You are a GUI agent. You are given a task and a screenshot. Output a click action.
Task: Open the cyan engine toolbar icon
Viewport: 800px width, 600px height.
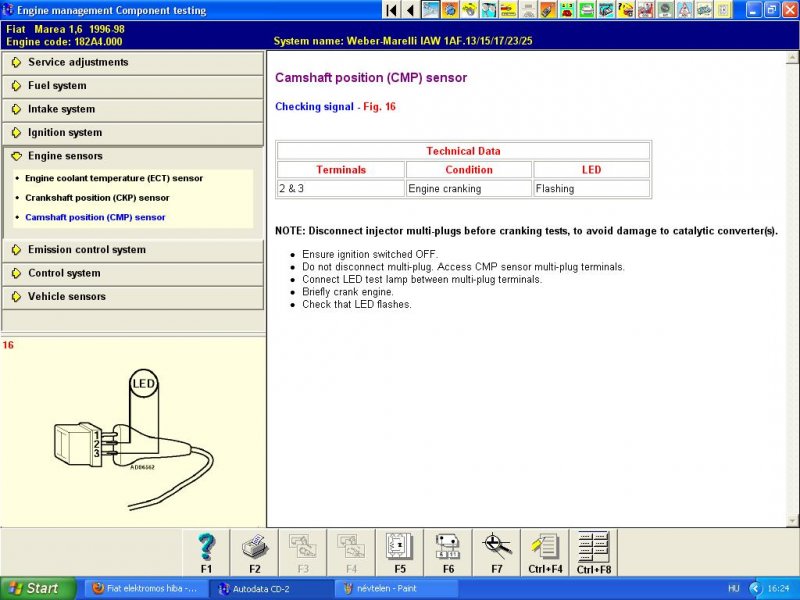[605, 10]
